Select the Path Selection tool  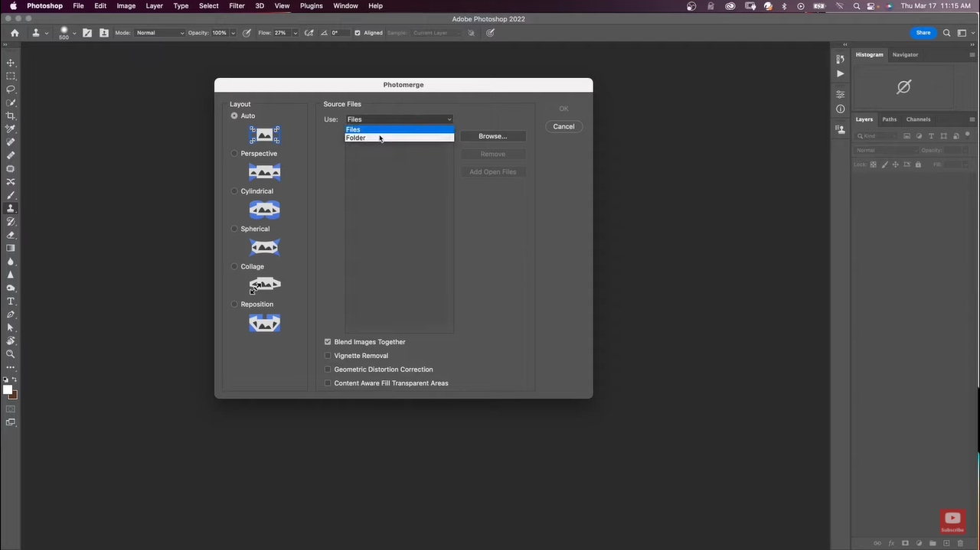pos(11,327)
